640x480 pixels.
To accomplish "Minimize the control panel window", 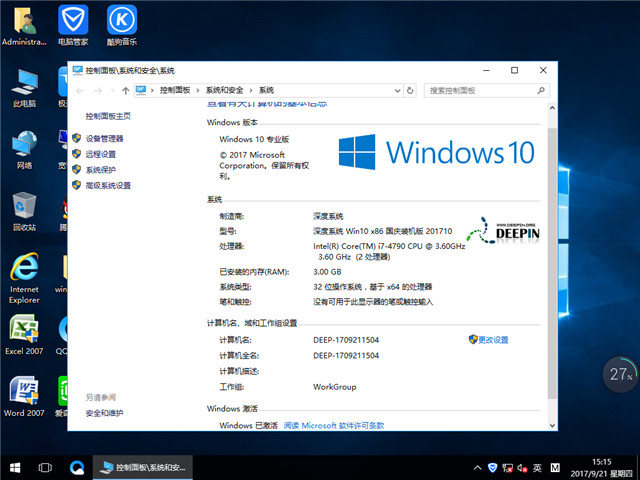I will click(x=486, y=70).
